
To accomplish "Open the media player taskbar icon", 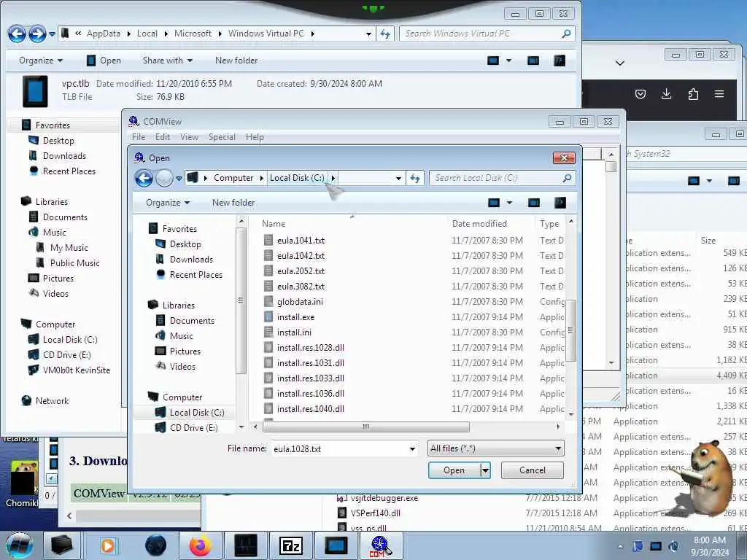I will click(108, 545).
